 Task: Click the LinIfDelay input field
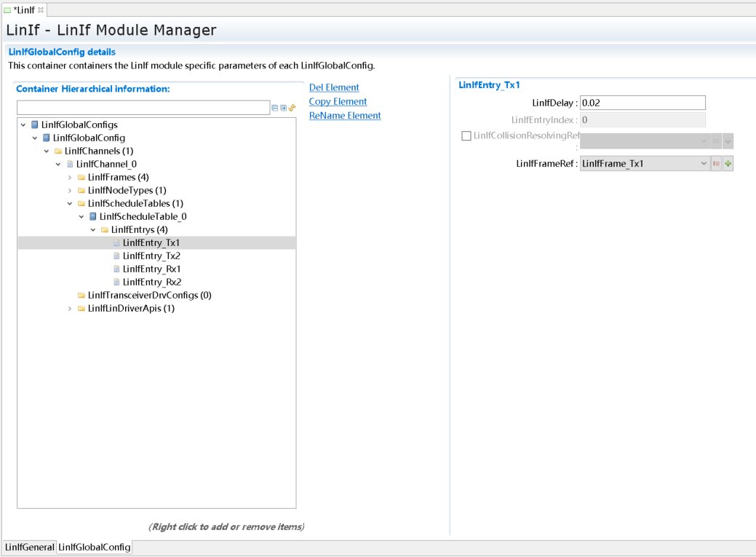click(642, 103)
